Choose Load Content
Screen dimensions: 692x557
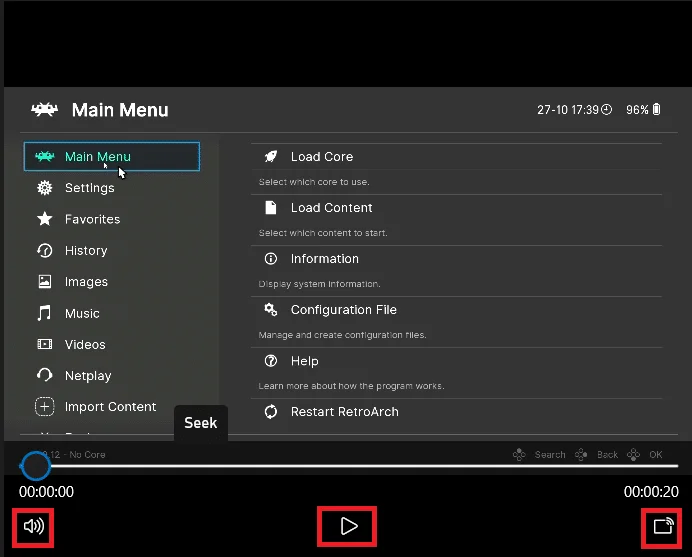coord(457,207)
